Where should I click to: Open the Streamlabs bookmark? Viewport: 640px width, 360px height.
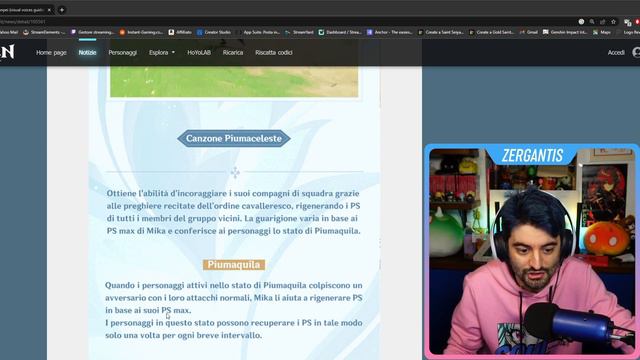point(299,32)
